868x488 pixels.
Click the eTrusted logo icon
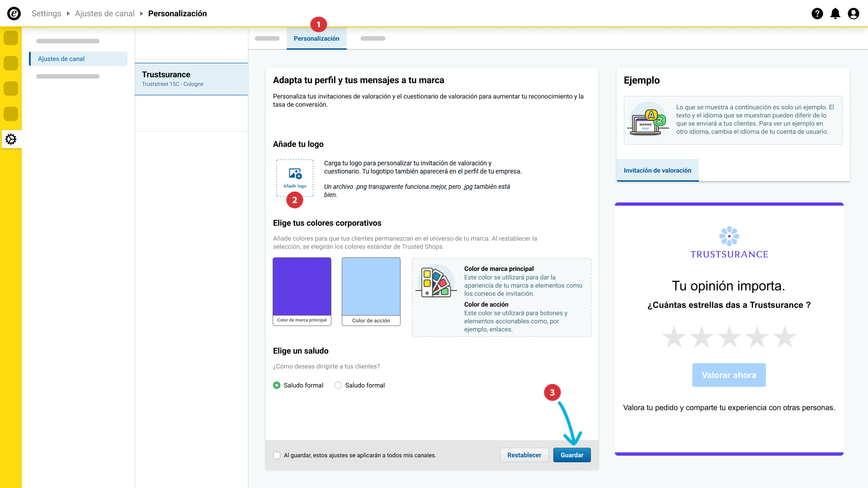[x=14, y=14]
